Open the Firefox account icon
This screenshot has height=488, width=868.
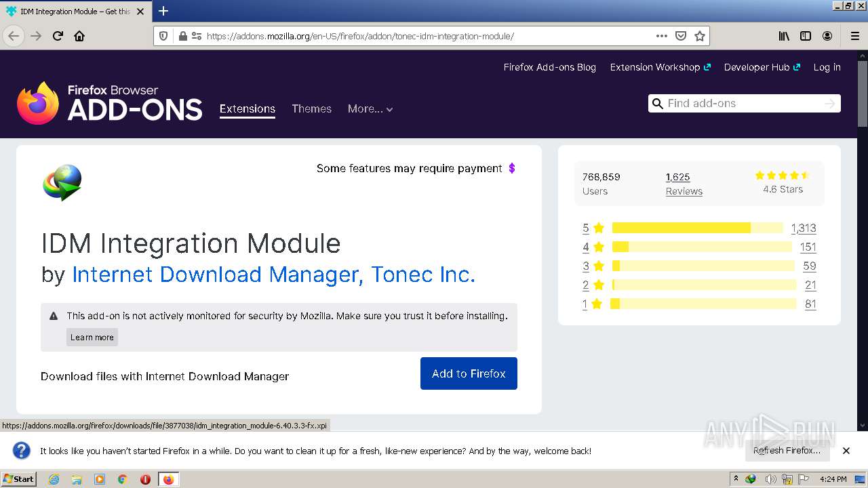click(x=827, y=36)
